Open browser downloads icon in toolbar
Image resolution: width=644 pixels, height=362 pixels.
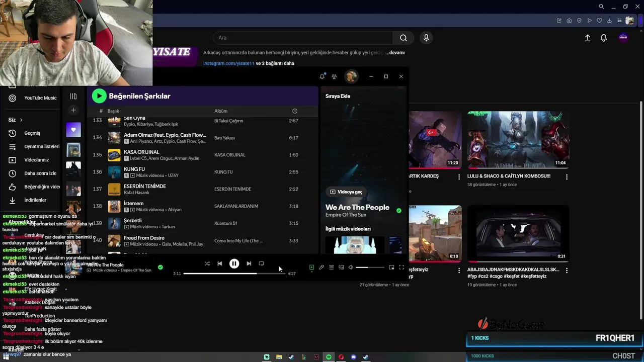[609, 21]
